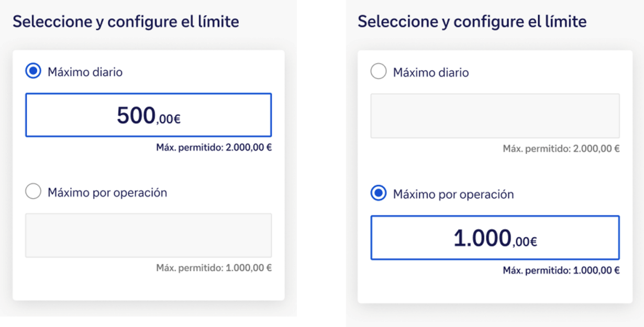644x327 pixels.
Task: Click the checked "Máximo por operación" radio button
Action: [378, 194]
